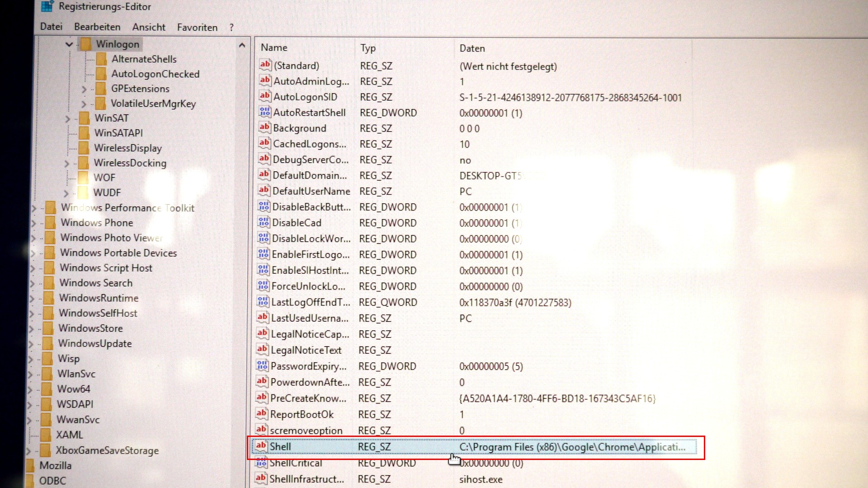Click the DWORD icon next to DisableCad
The height and width of the screenshot is (488, 868).
click(x=264, y=222)
